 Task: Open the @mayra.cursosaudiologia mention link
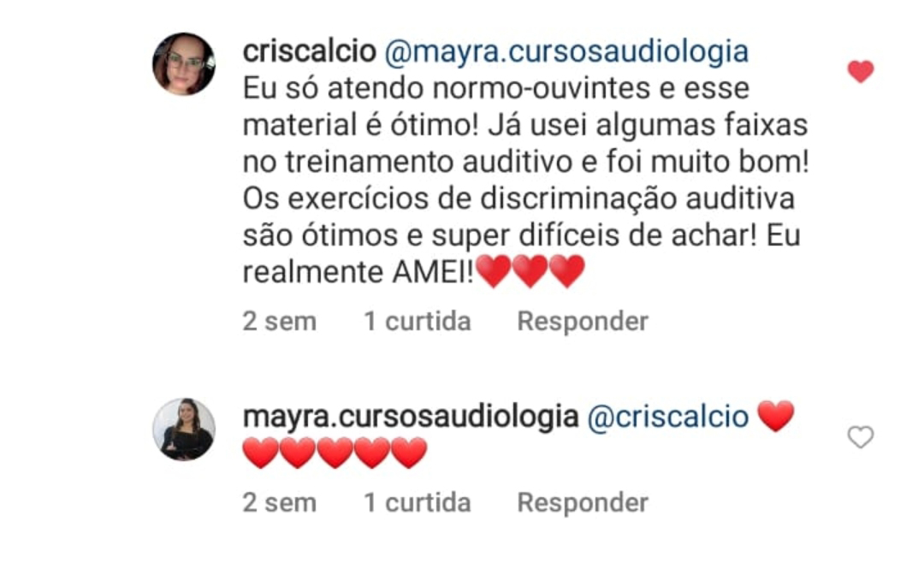[566, 52]
